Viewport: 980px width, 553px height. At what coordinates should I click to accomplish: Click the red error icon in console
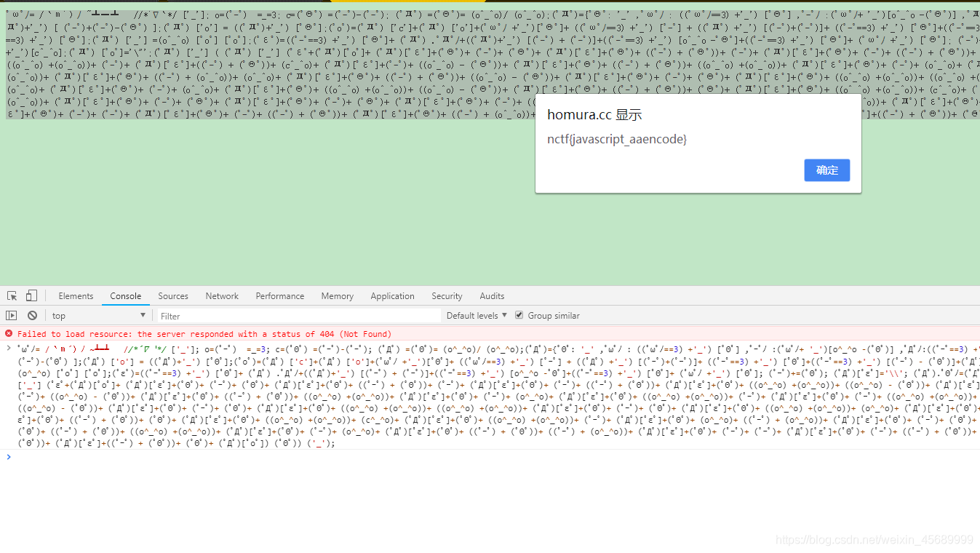9,334
